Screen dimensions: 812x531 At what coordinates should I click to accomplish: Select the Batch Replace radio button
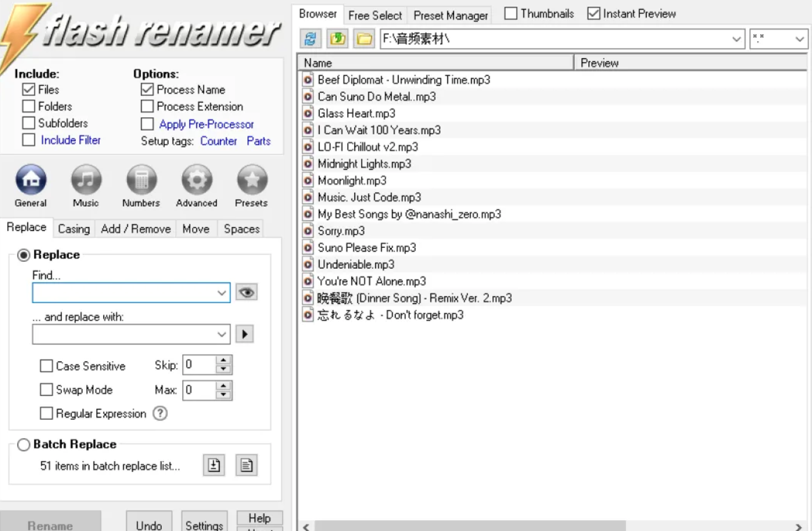click(x=24, y=445)
